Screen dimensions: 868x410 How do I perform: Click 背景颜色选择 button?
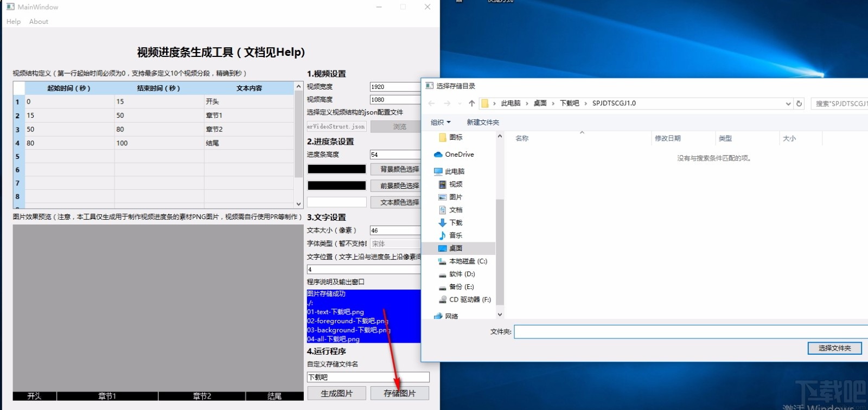point(396,169)
